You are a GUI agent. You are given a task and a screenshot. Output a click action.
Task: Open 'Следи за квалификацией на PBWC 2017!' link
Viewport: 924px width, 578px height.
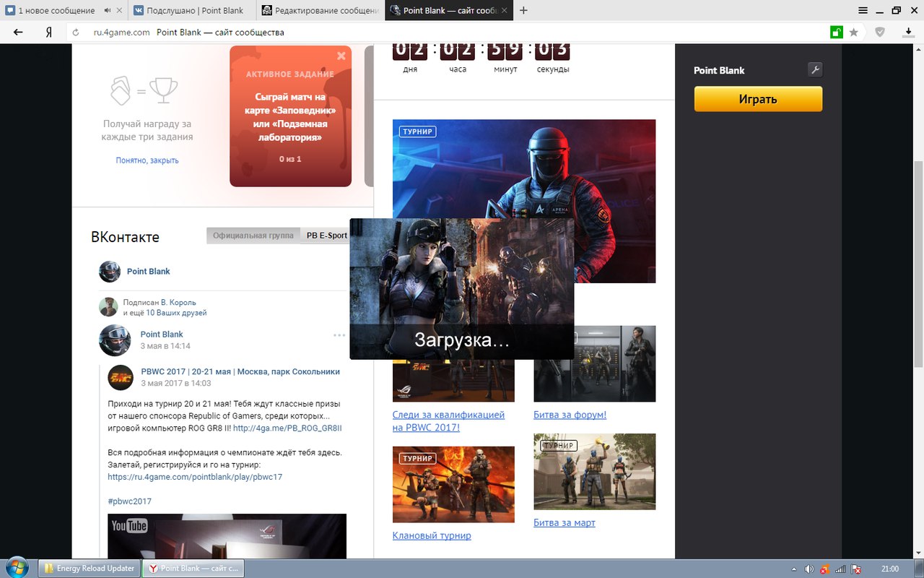coord(448,421)
